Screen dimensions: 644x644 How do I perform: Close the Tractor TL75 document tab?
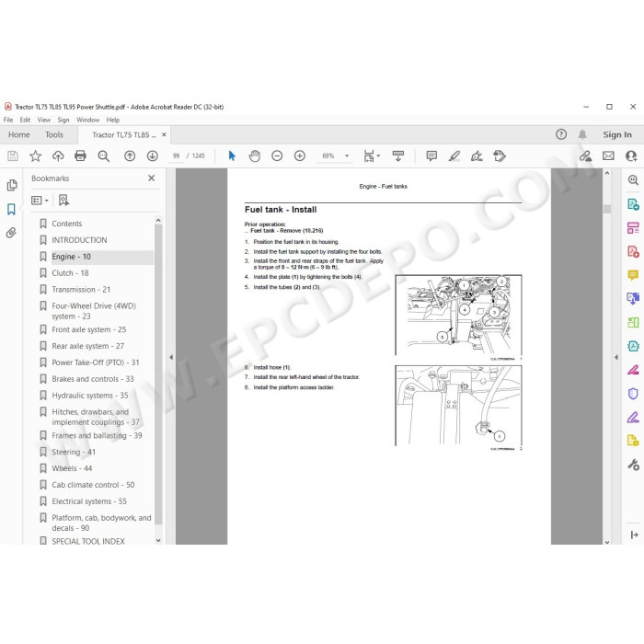pyautogui.click(x=164, y=134)
